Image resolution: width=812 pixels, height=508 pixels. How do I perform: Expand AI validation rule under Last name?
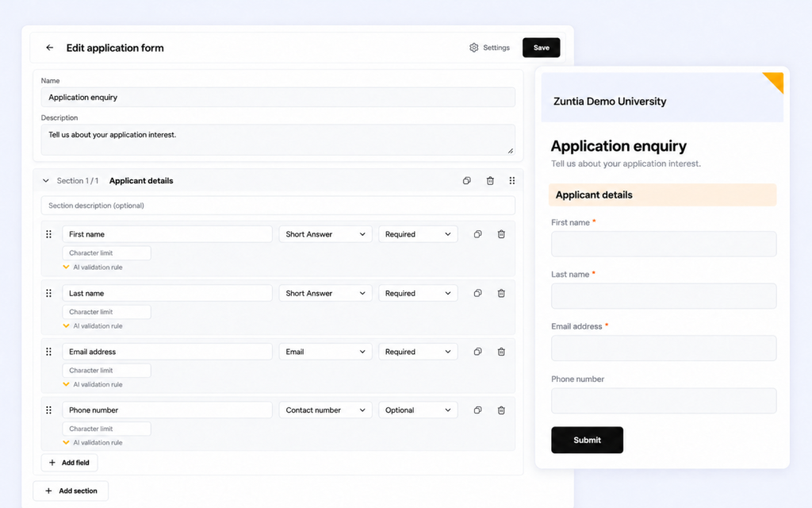point(93,326)
